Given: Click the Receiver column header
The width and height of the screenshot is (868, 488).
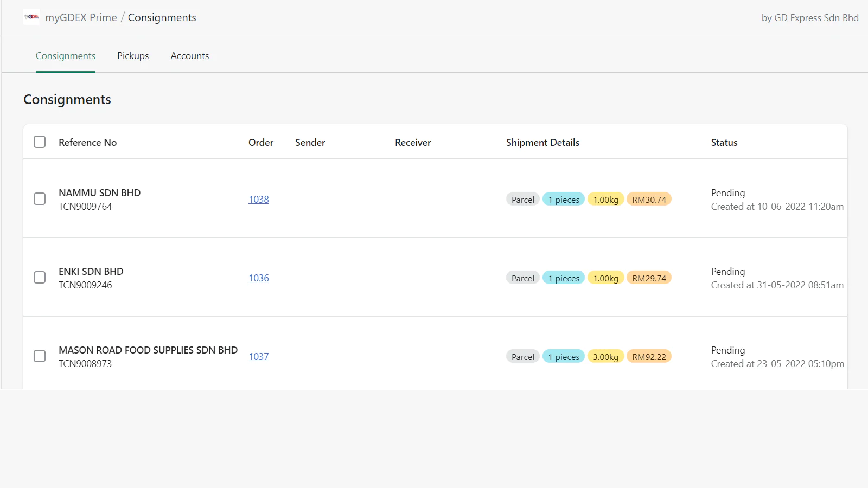Looking at the screenshot, I should 413,143.
